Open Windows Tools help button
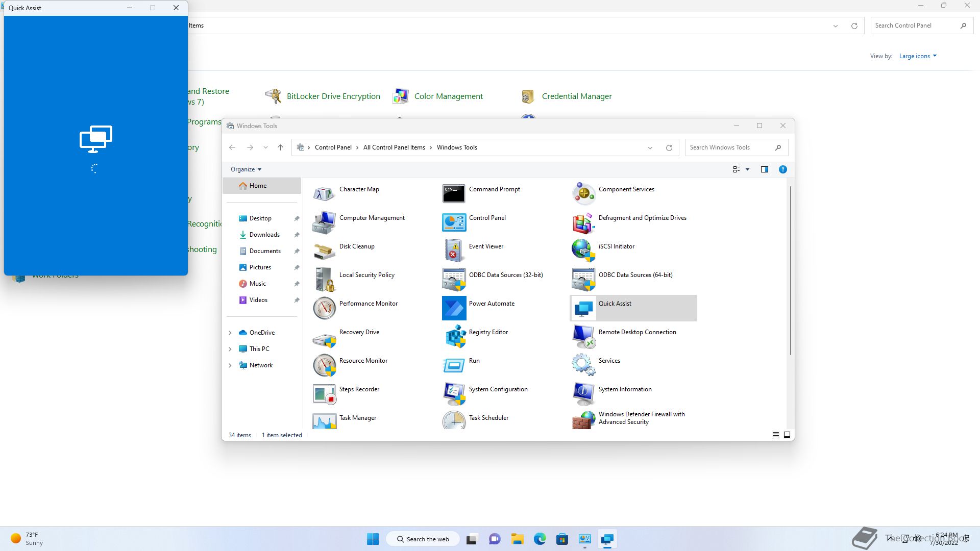This screenshot has height=551, width=980. point(782,169)
